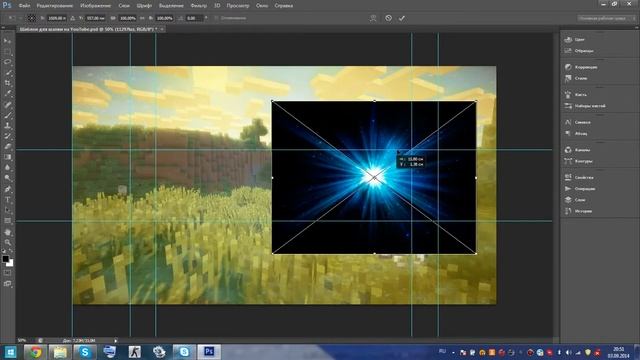The image size is (640, 360).
Task: Open the Символ panel
Action: (578, 122)
